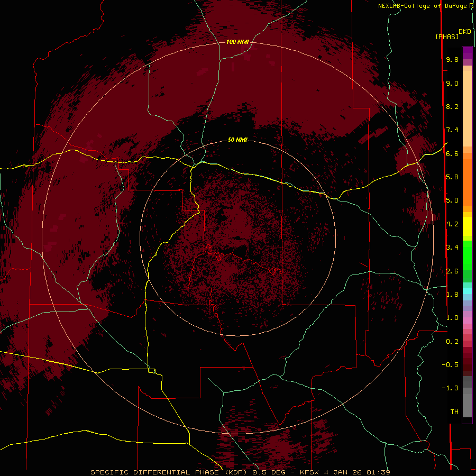Image resolution: width=476 pixels, height=476 pixels.
Task: Click the 9.0 scale value
Action: pyautogui.click(x=452, y=83)
